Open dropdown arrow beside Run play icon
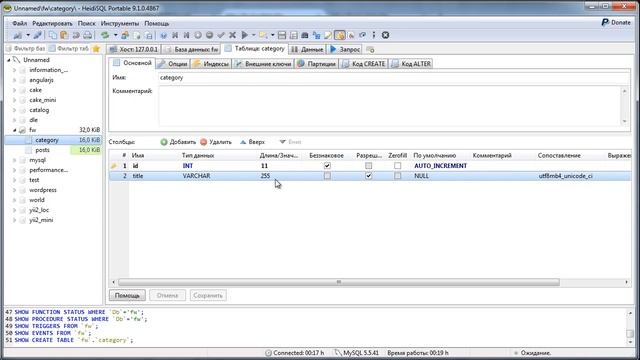Screen dimensions: 640x360 point(253,36)
